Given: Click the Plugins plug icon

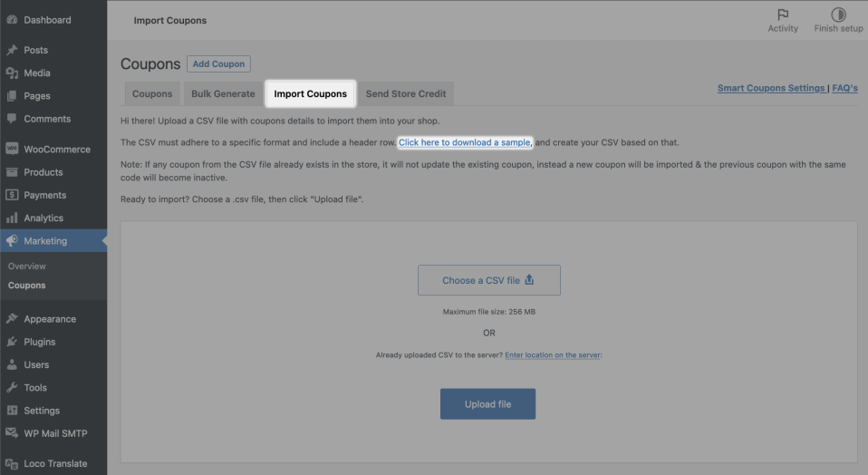Looking at the screenshot, I should click(x=12, y=342).
